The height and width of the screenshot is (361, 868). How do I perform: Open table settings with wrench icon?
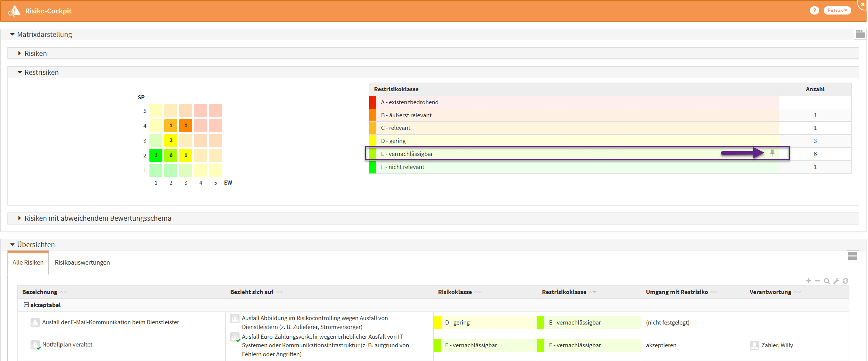point(836,281)
